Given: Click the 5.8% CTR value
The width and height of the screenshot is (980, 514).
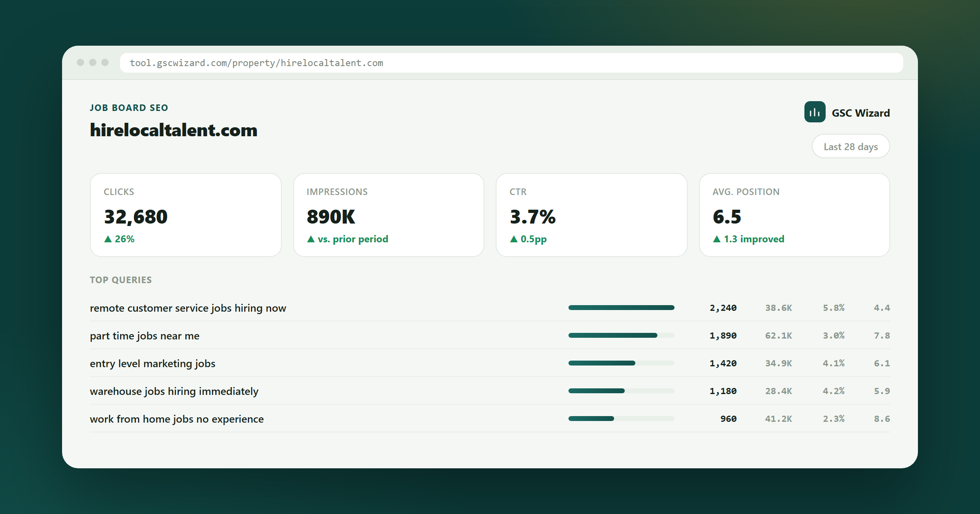Looking at the screenshot, I should 833,308.
